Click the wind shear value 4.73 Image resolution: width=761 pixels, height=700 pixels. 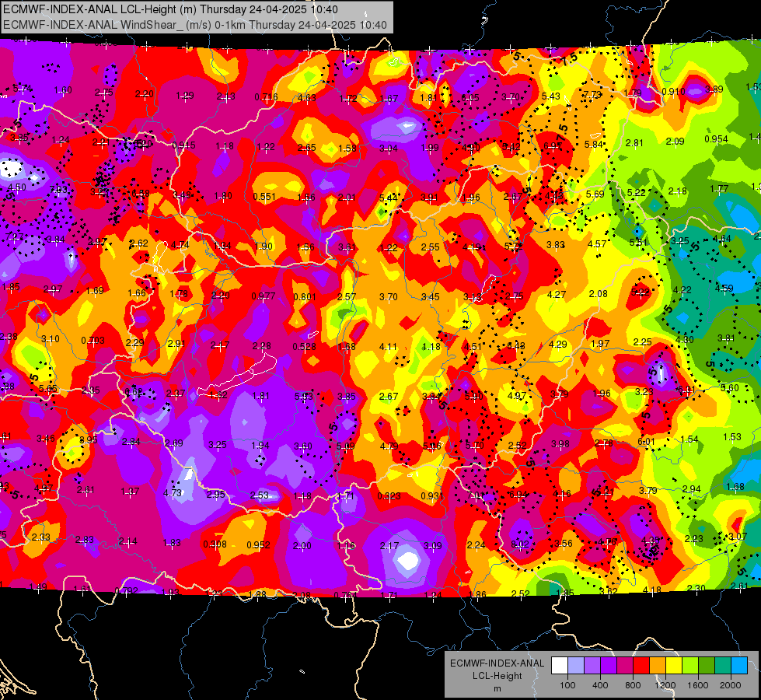pyautogui.click(x=173, y=492)
